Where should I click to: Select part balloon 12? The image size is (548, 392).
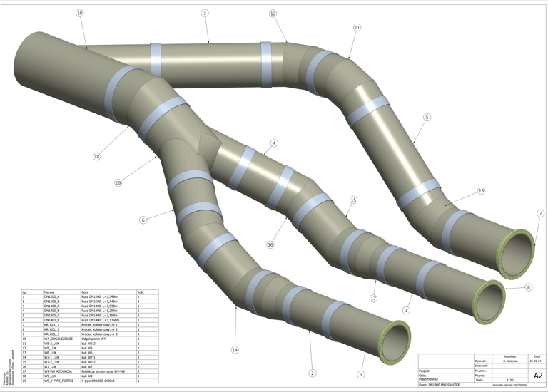pyautogui.click(x=273, y=14)
